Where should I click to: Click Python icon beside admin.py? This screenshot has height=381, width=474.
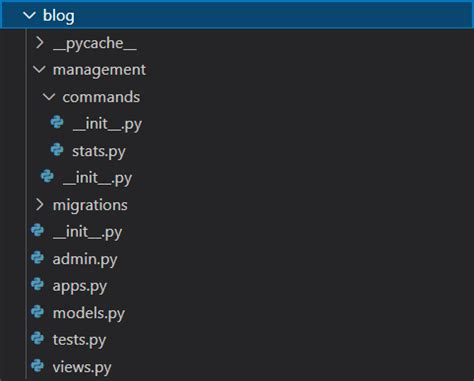pos(38,257)
